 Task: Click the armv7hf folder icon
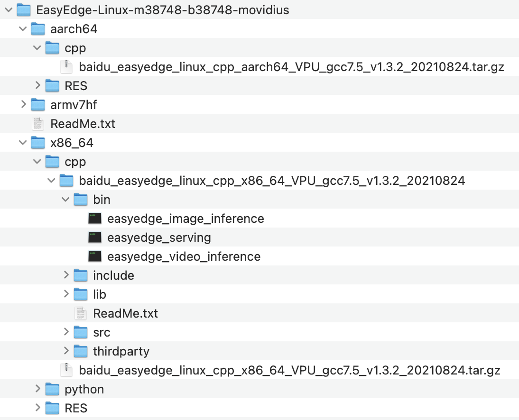click(x=38, y=104)
